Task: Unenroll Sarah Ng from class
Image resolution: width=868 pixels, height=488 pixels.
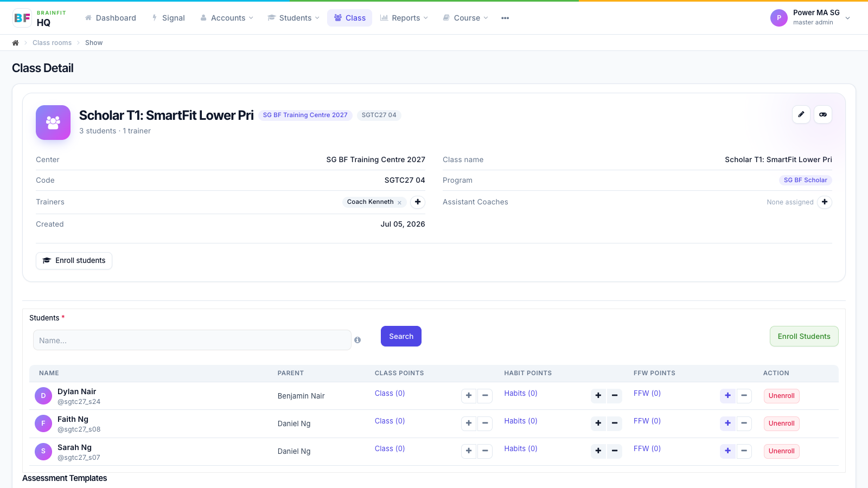Action: click(781, 451)
